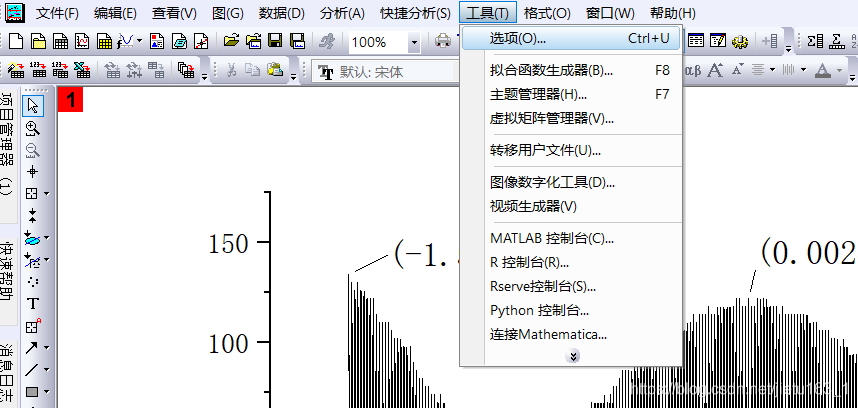Click the Save Template icon
This screenshot has width=858, height=408.
297,41
